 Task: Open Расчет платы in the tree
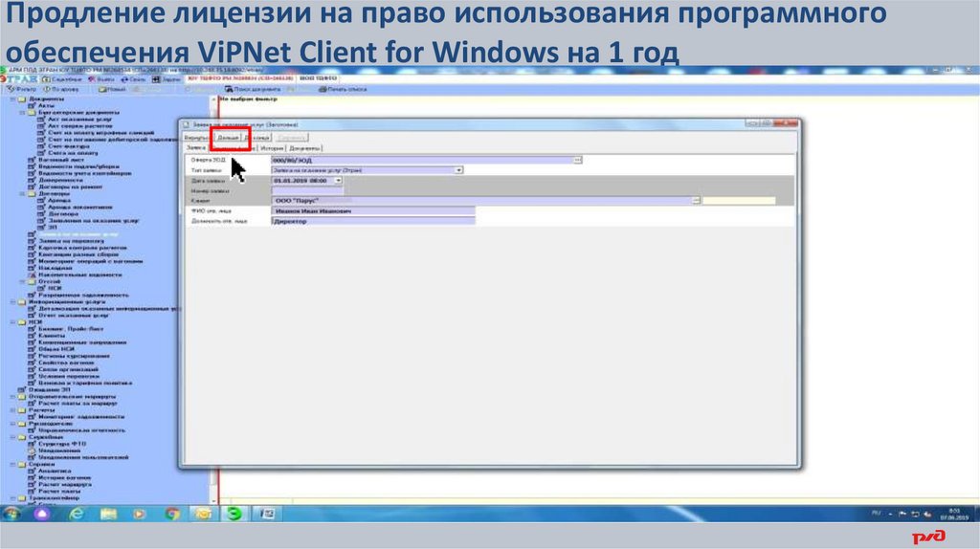point(59,492)
